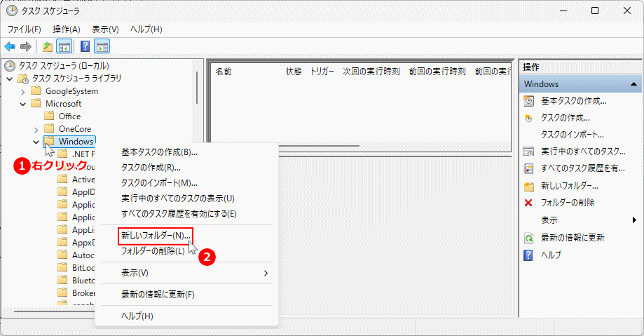
Task: Click the title bar clock app icon
Action: [x=12, y=11]
